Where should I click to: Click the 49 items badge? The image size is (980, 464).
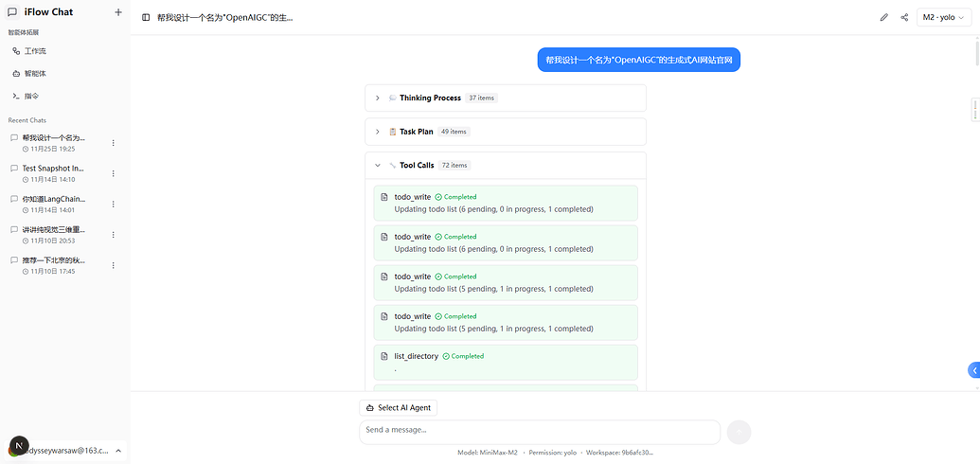[454, 132]
